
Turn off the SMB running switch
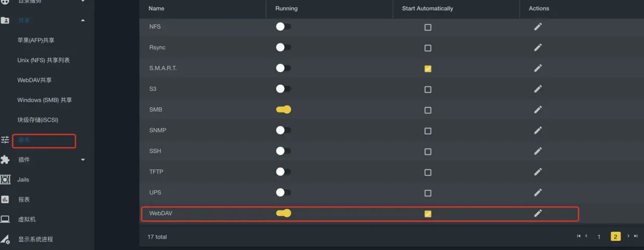(x=283, y=110)
